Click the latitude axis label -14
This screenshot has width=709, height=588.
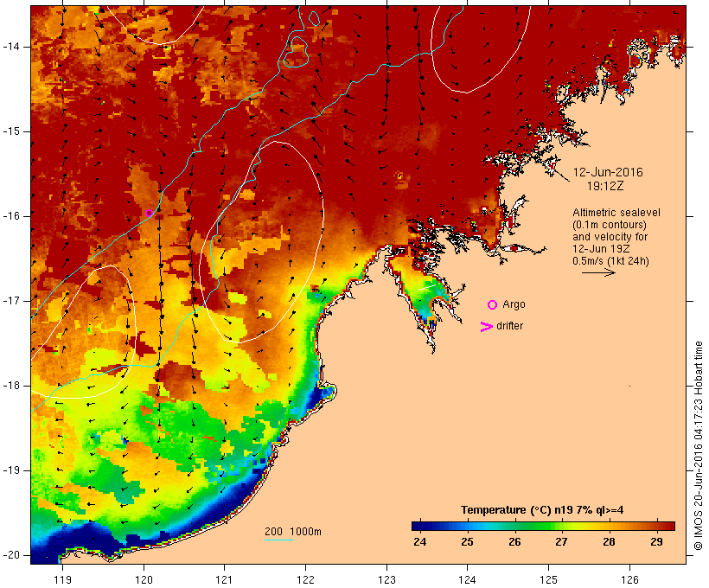tap(11, 47)
